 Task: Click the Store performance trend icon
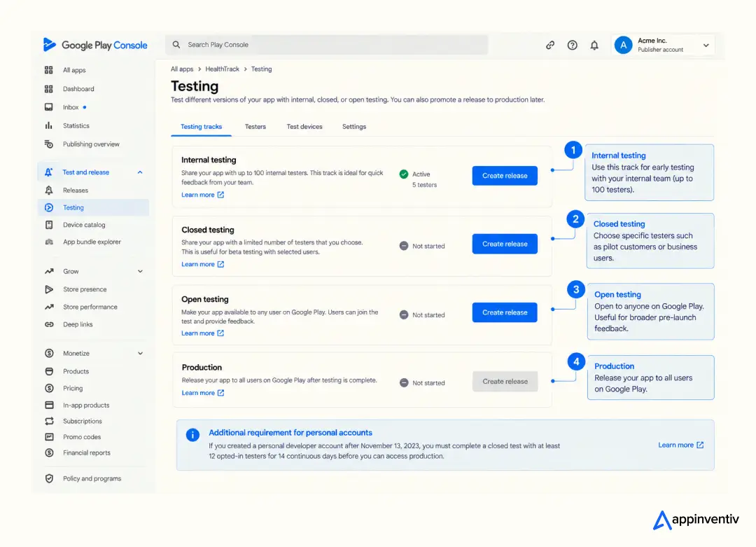pyautogui.click(x=49, y=307)
